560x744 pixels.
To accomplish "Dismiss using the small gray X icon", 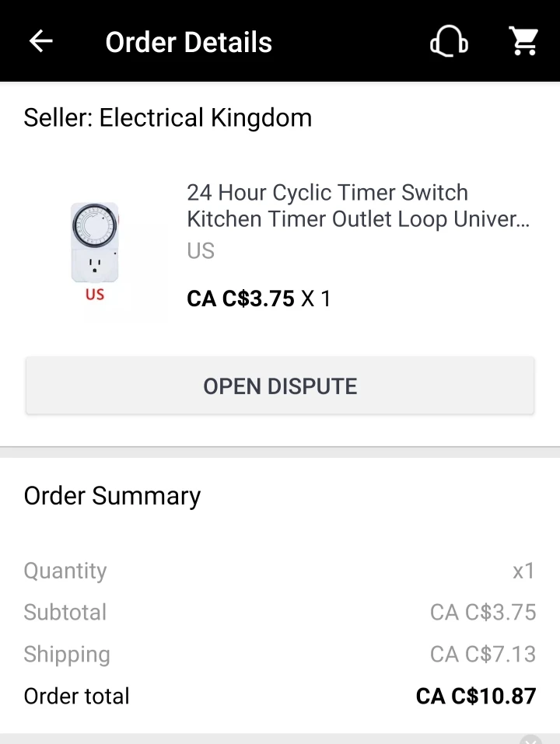I will pos(530,739).
